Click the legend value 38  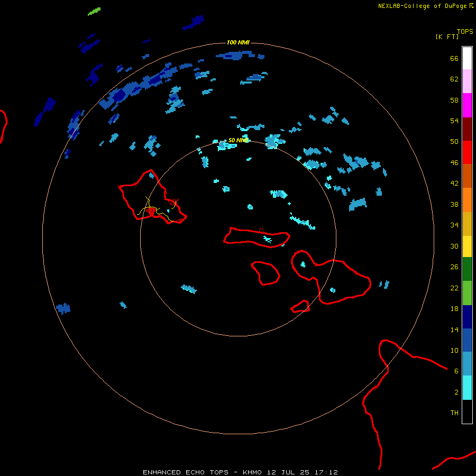click(454, 204)
